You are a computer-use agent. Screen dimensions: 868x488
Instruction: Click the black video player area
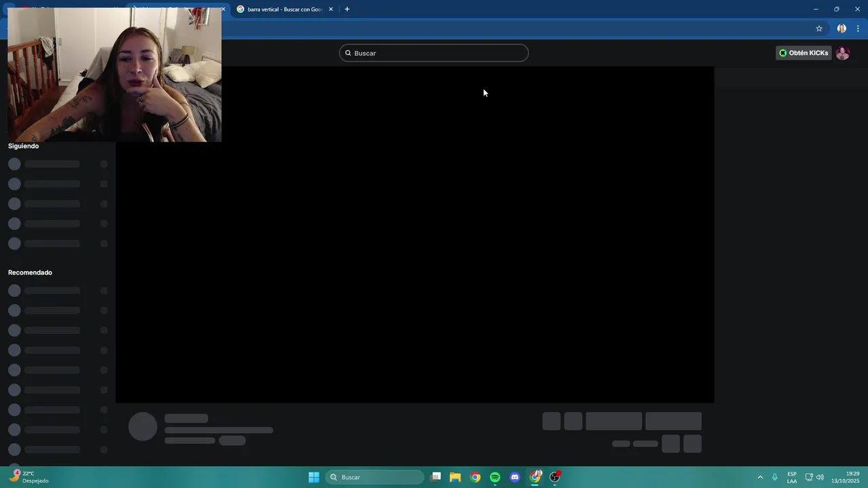pos(414,235)
